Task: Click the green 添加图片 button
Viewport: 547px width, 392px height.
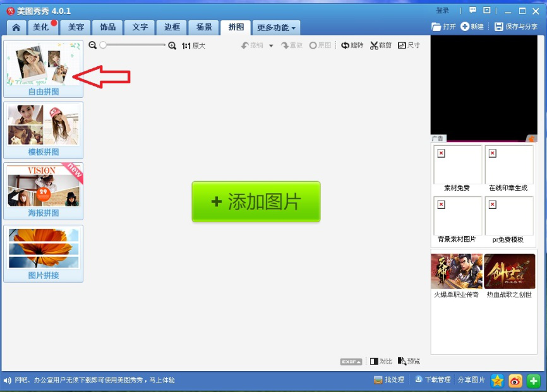Action: click(256, 201)
